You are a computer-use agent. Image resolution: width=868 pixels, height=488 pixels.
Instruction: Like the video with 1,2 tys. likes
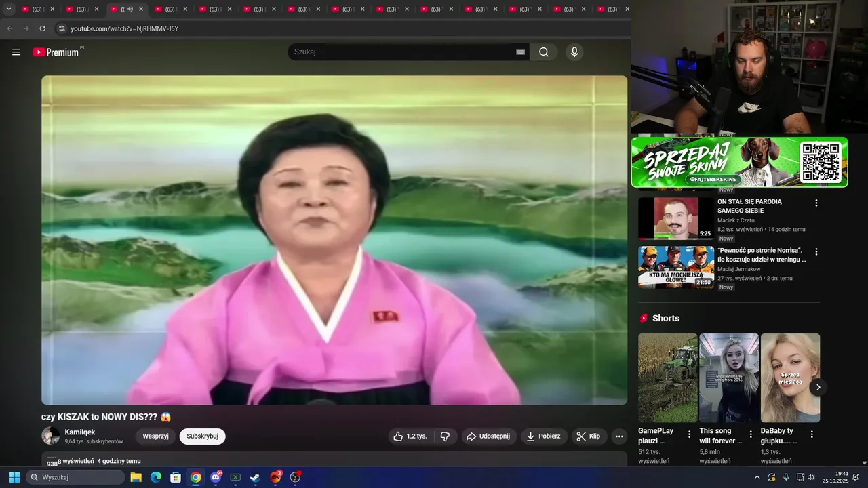pyautogui.click(x=411, y=436)
